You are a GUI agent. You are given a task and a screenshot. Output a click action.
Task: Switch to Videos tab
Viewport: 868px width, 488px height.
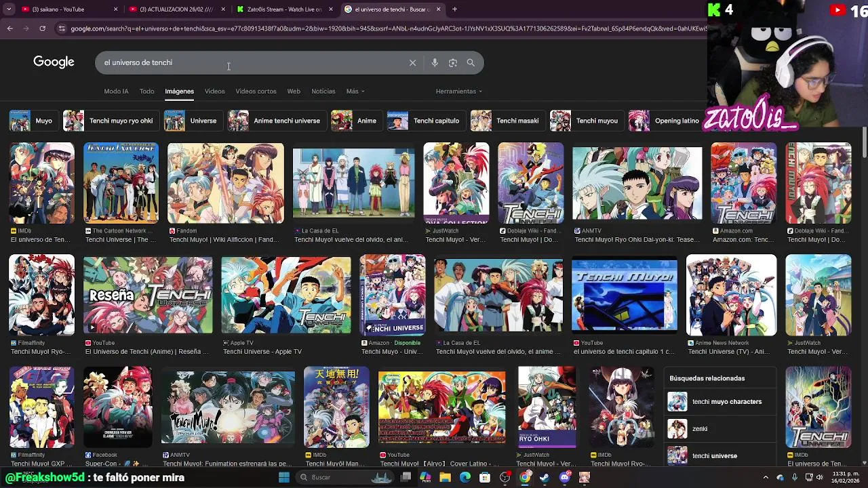pos(214,91)
